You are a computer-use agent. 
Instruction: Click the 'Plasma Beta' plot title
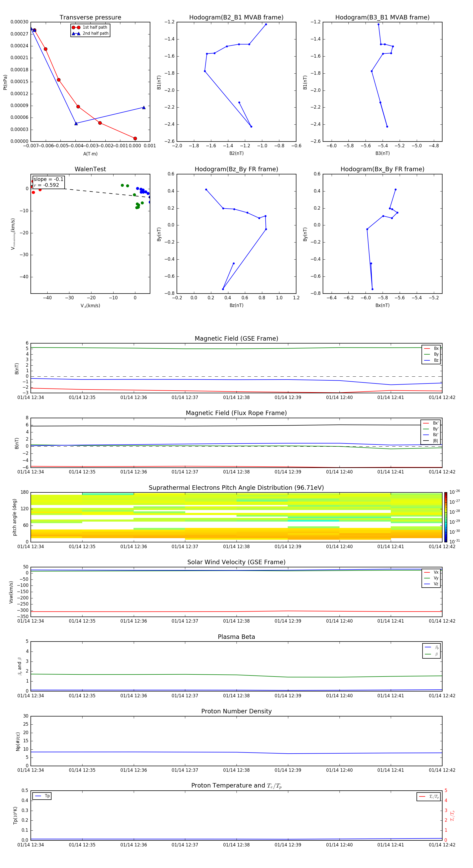click(236, 637)
